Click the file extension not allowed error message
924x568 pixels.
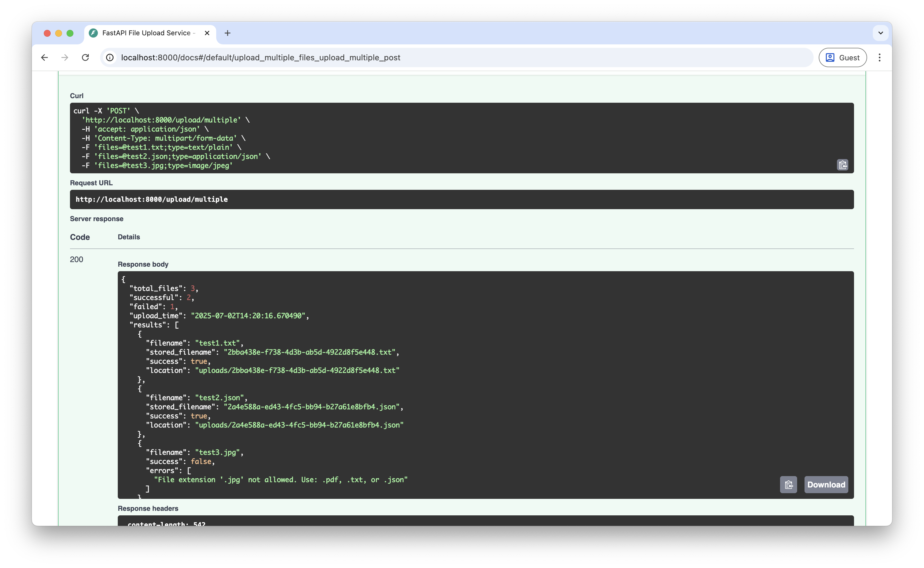[x=281, y=480]
